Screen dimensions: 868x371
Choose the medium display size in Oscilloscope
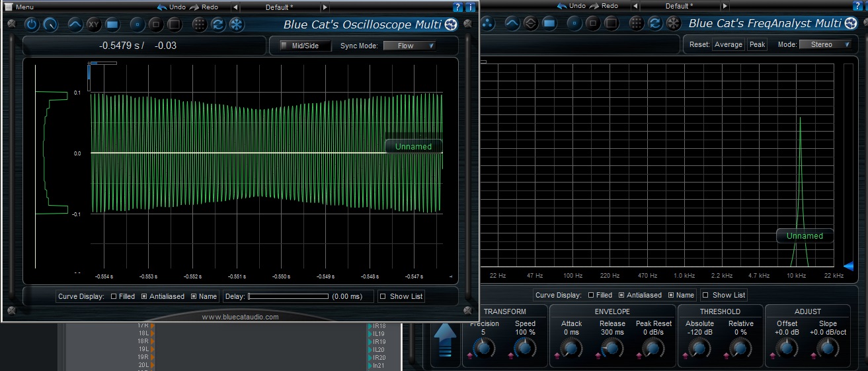[x=156, y=25]
